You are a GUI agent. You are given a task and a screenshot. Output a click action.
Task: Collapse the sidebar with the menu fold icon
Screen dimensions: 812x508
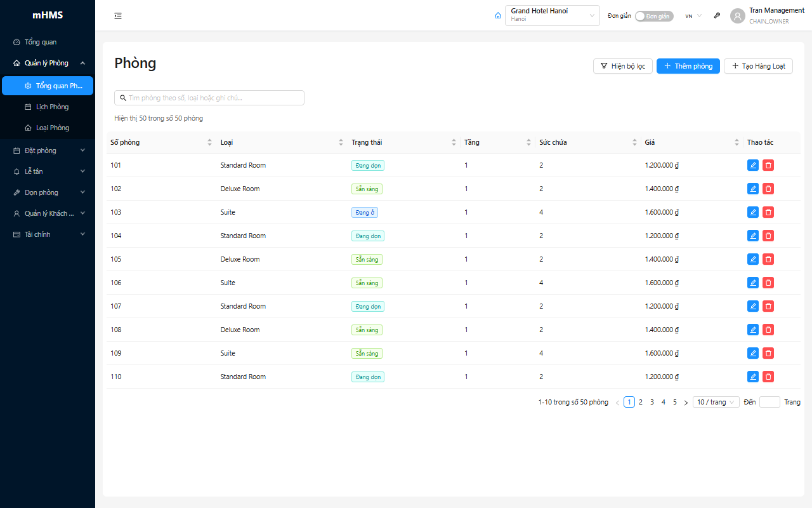118,16
